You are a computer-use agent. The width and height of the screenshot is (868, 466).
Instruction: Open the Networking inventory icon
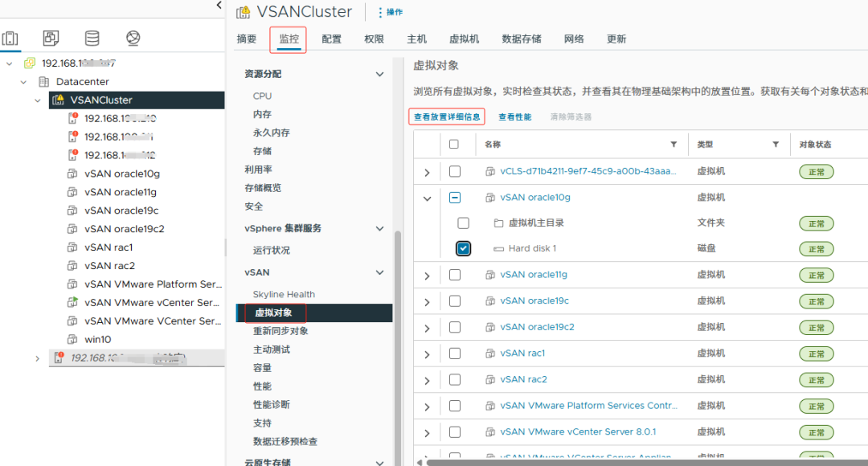click(133, 39)
